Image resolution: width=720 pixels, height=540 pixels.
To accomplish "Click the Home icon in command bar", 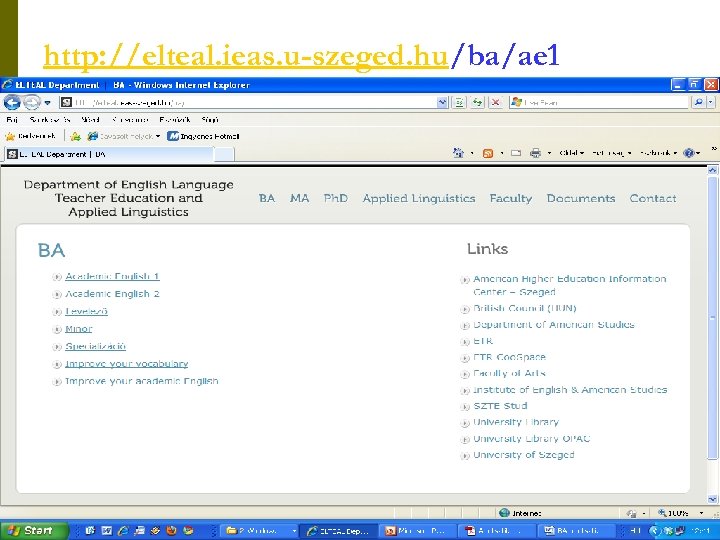I will click(458, 153).
